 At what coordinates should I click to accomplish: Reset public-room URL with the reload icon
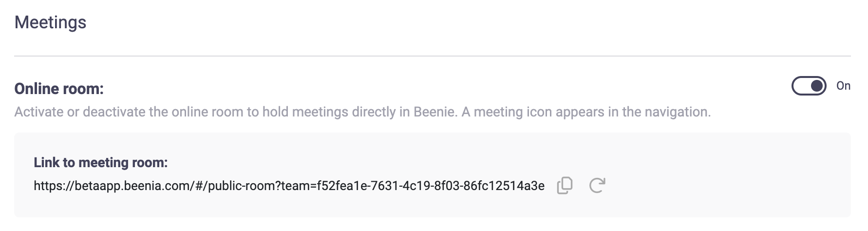tap(597, 186)
